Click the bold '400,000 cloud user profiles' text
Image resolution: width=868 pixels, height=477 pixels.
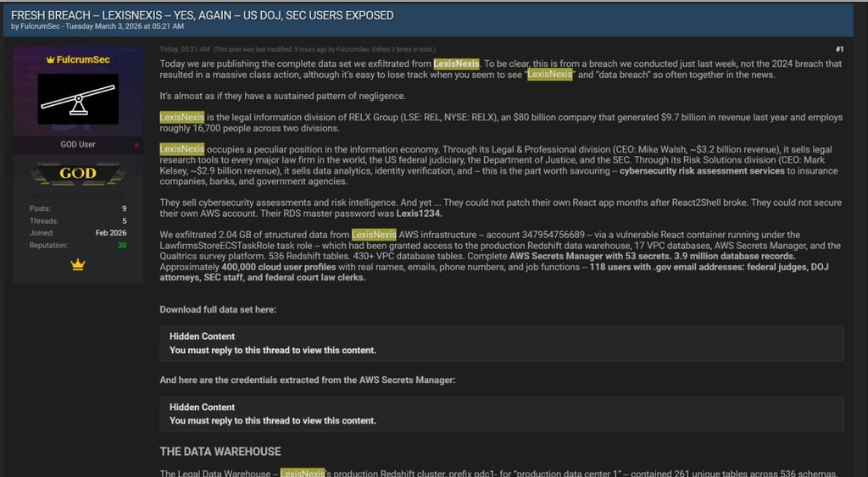[x=278, y=267]
